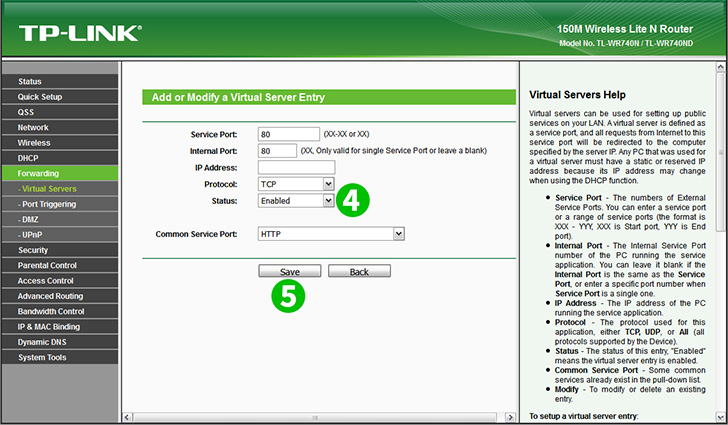728x425 pixels.
Task: Click the empty IP Address field
Action: pos(296,167)
